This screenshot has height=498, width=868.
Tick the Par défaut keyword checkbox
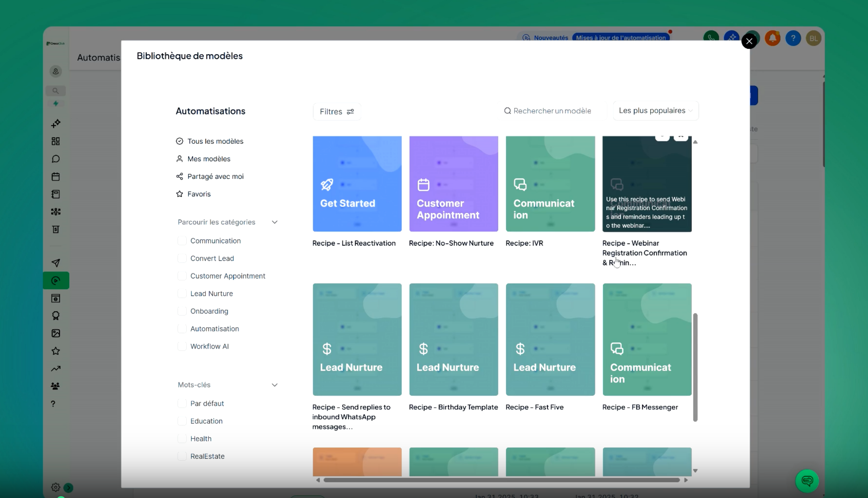pos(182,404)
